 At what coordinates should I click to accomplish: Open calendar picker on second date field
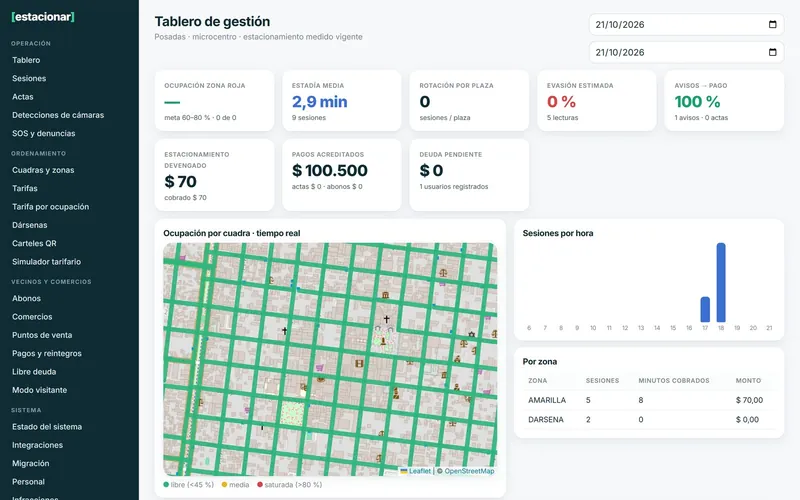click(x=772, y=52)
